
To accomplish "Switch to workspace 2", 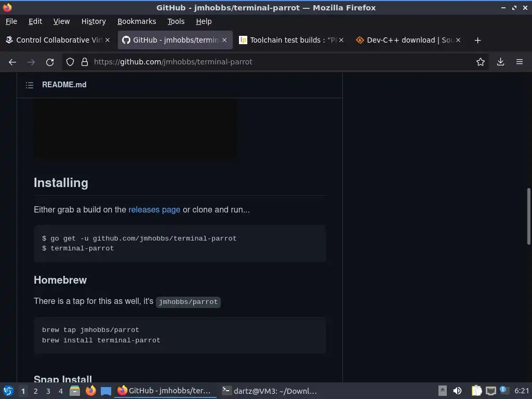I will [x=36, y=391].
